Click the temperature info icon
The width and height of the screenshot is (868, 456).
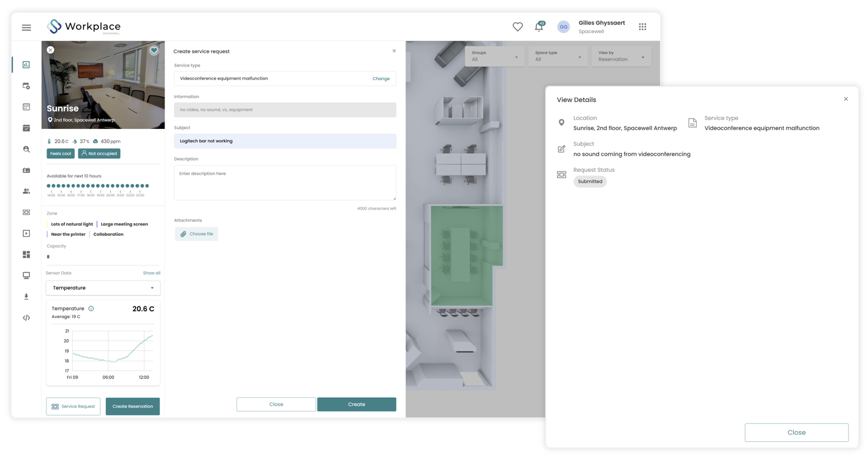tap(91, 309)
